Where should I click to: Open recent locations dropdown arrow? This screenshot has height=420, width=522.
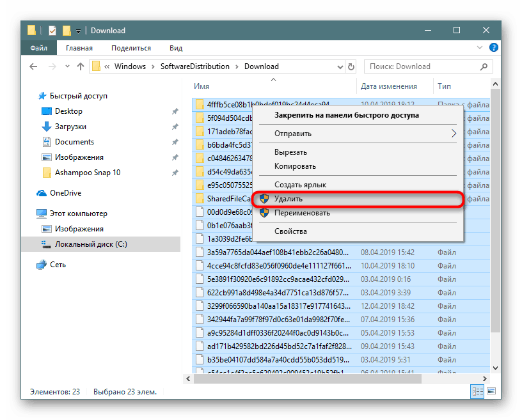click(x=67, y=66)
